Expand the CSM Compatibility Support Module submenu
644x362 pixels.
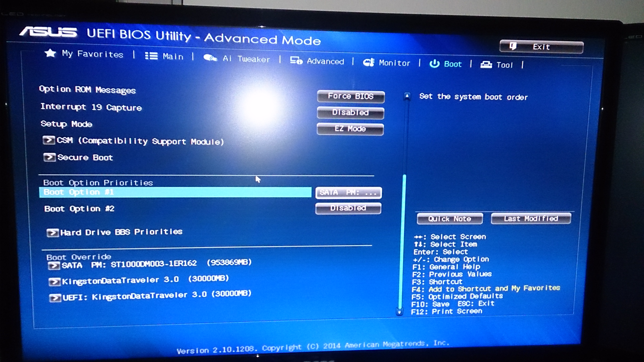140,141
